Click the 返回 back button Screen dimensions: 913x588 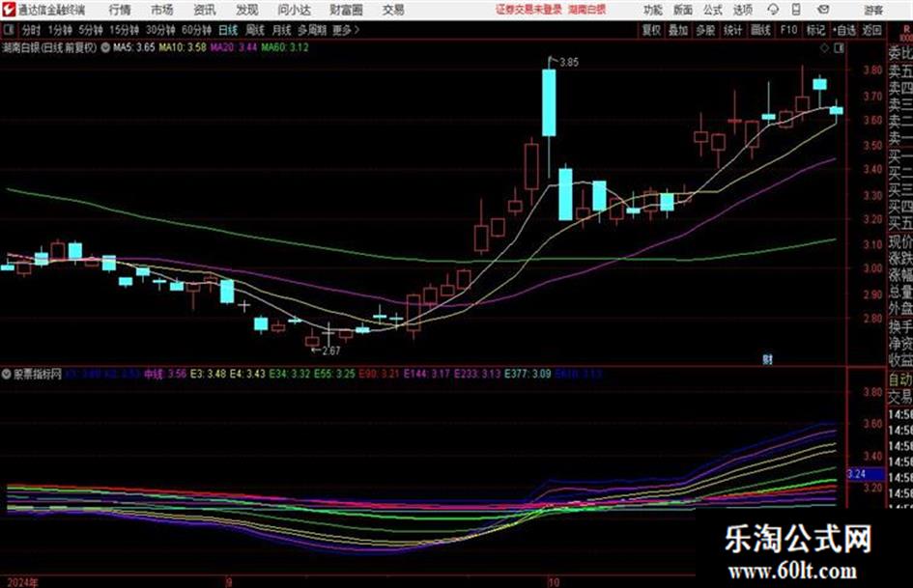pyautogui.click(x=871, y=30)
